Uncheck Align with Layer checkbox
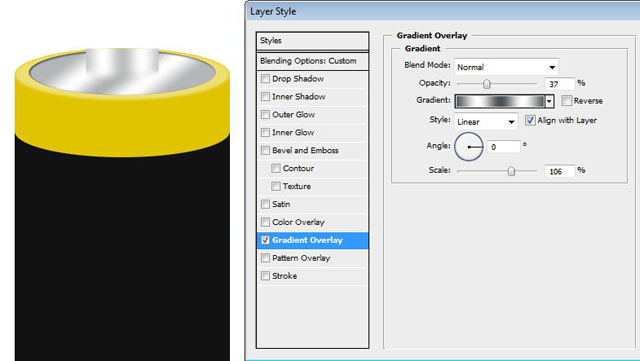The height and width of the screenshot is (361, 640). pos(530,120)
